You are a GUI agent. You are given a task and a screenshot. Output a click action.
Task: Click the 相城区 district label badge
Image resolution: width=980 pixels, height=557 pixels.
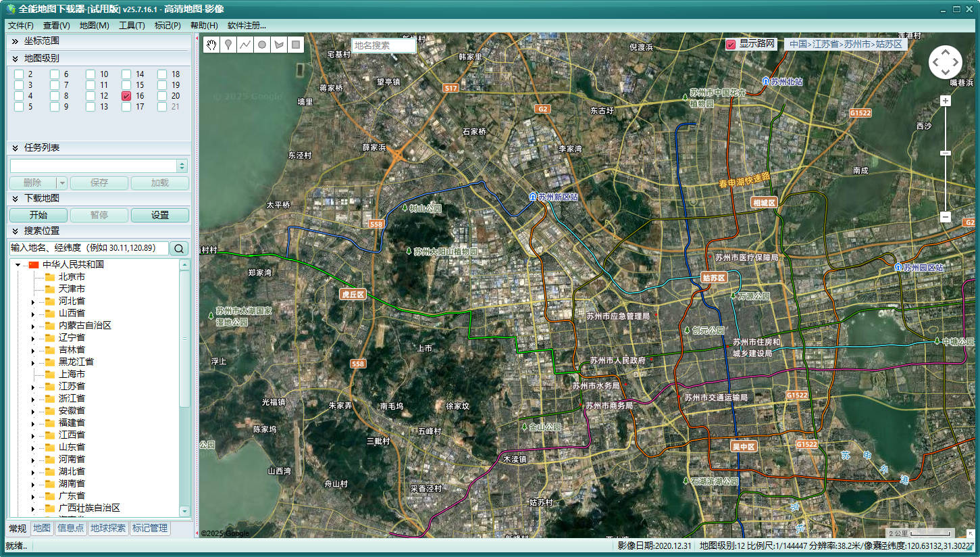click(765, 202)
